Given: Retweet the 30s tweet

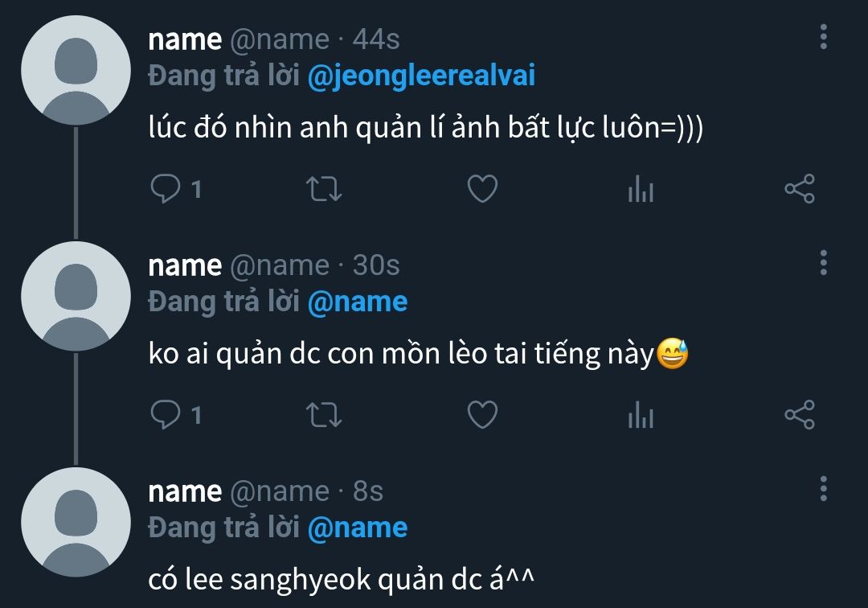Looking at the screenshot, I should pyautogui.click(x=324, y=415).
